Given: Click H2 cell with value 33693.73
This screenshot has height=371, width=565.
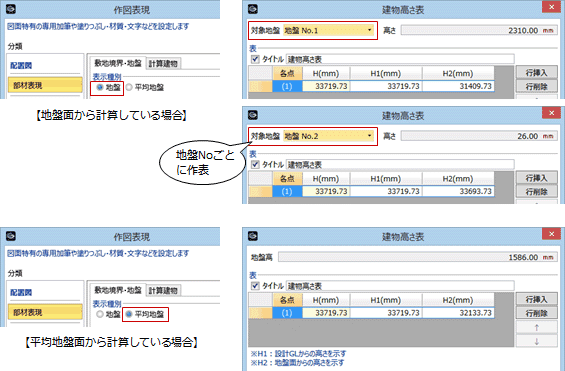Looking at the screenshot, I should 458,191.
